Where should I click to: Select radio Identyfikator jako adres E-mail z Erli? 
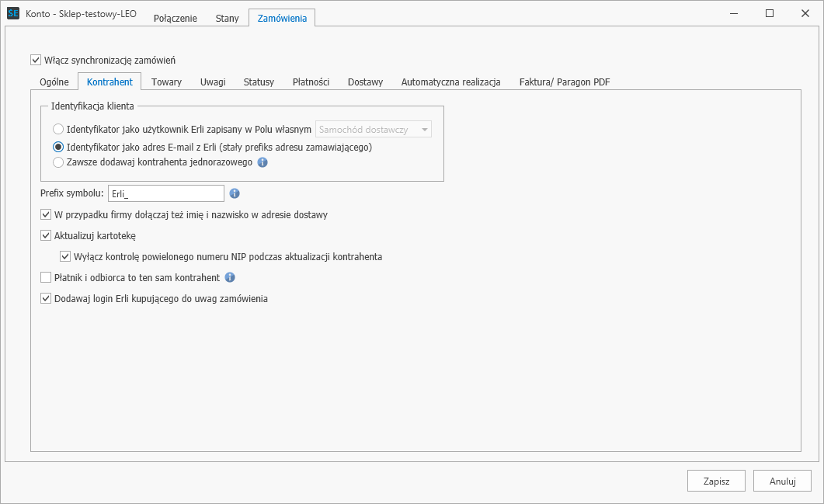(58, 147)
